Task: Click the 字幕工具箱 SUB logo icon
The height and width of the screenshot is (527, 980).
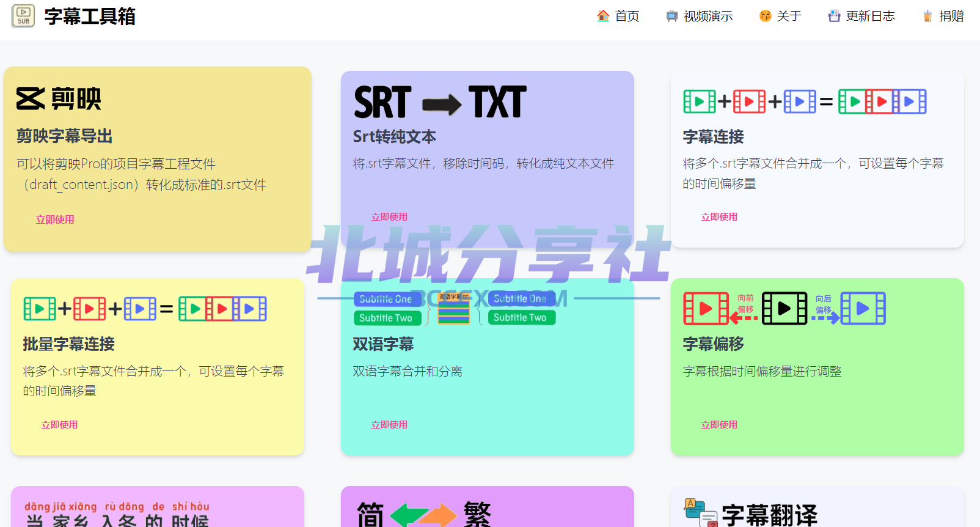Action: pos(23,16)
